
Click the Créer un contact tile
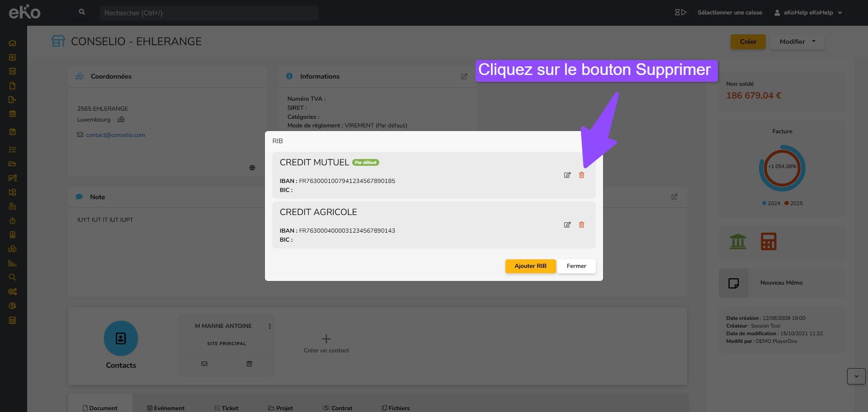[x=326, y=344]
